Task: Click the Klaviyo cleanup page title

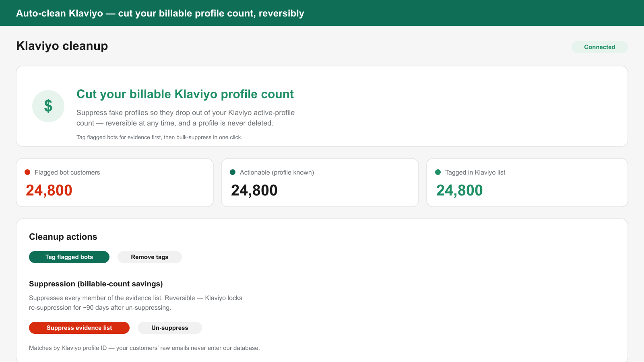Action: 62,46
